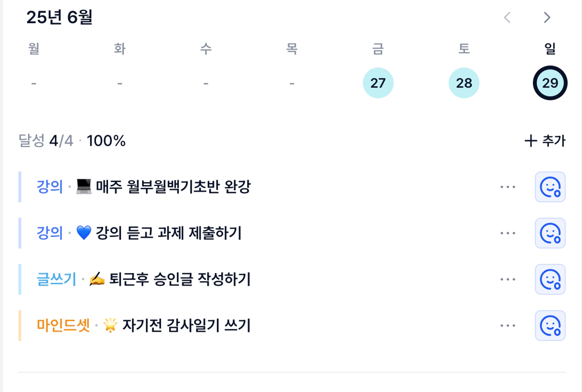Viewport: 582px width, 392px height.
Task: Go to previous week with left chevron
Action: tap(507, 18)
